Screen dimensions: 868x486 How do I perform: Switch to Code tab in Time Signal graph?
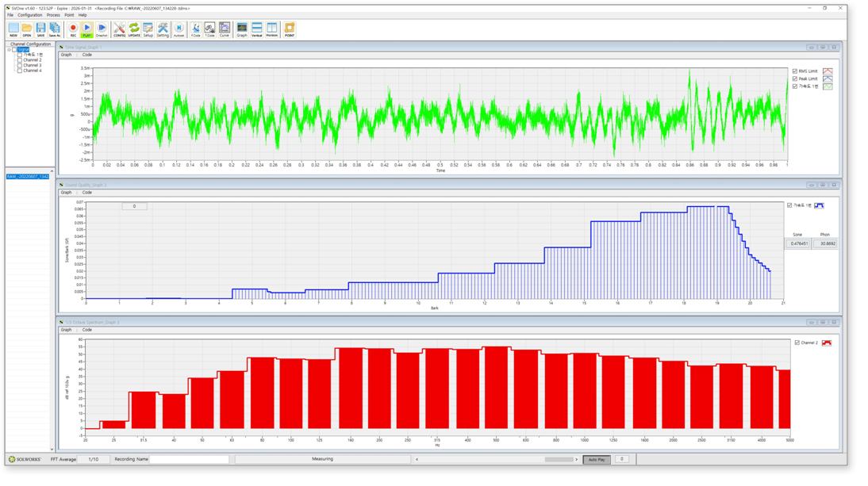pos(86,55)
